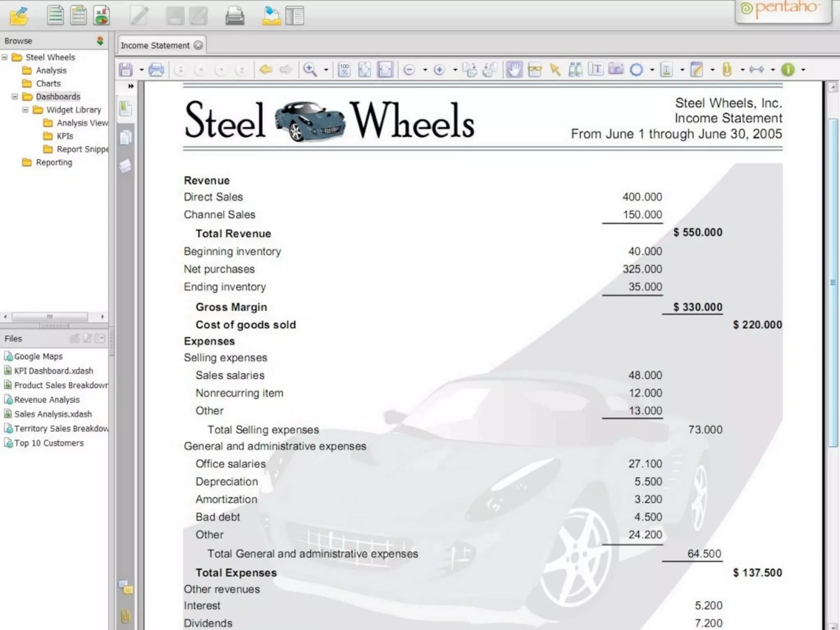The image size is (840, 630).
Task: Click the binoculars search icon
Action: point(575,70)
